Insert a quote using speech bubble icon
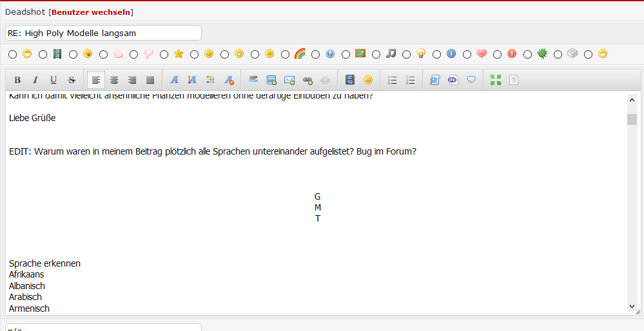 click(471, 80)
